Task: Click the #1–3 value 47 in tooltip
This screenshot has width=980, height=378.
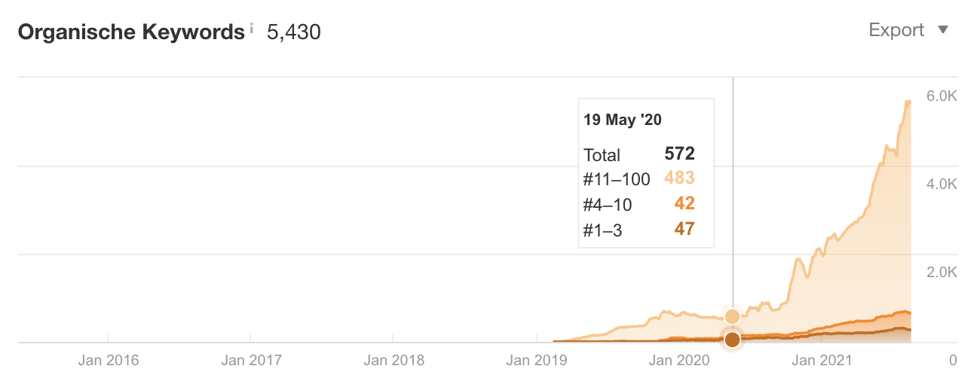Action: tap(684, 229)
